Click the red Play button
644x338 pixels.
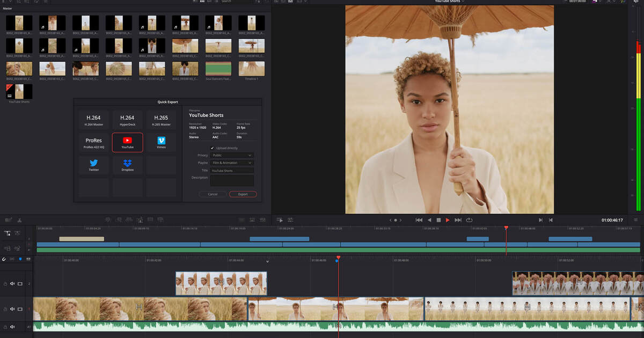pyautogui.click(x=448, y=220)
